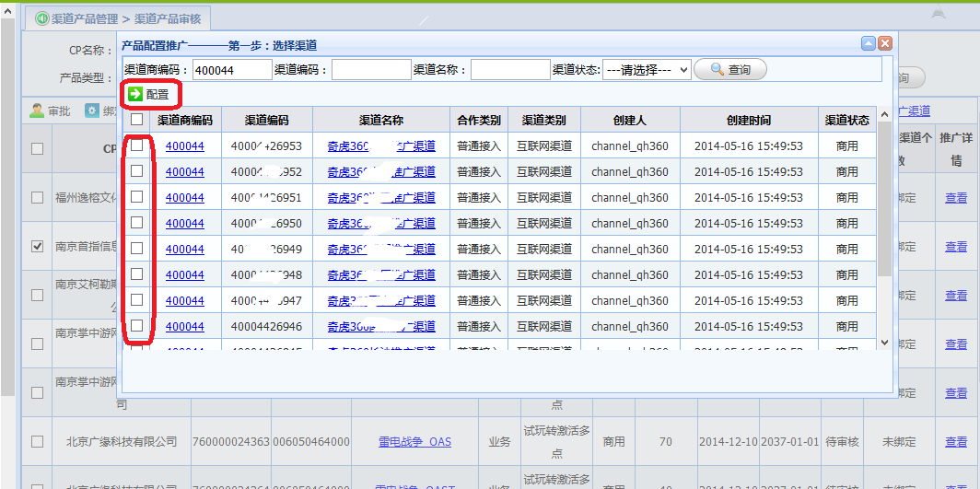Screen dimensions: 980x489
Task: Click the magnifier icon on 查询 button
Action: click(x=717, y=69)
